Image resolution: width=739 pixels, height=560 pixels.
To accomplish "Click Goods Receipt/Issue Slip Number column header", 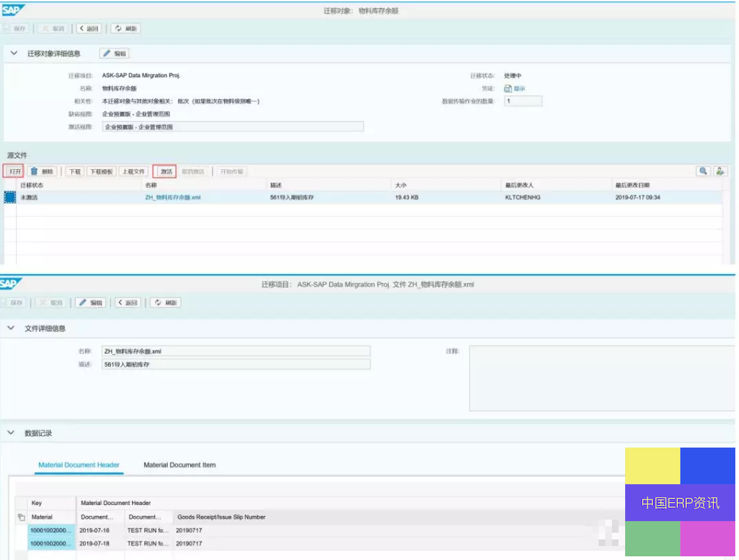I will pyautogui.click(x=221, y=517).
